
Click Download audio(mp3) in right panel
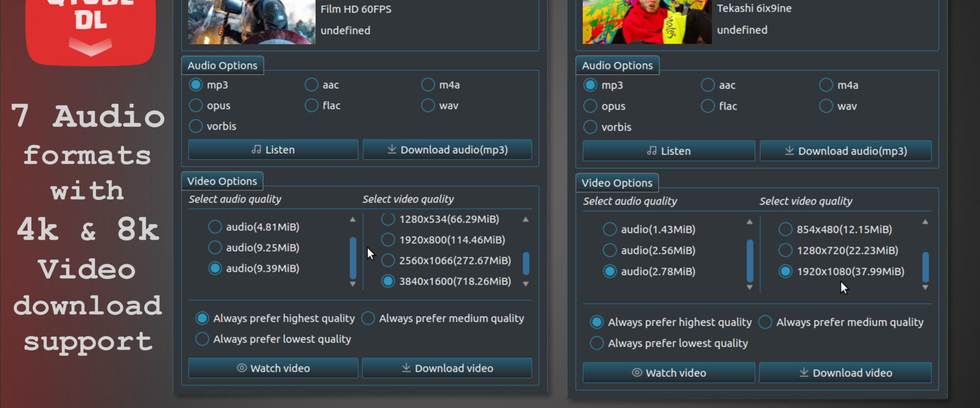[845, 151]
